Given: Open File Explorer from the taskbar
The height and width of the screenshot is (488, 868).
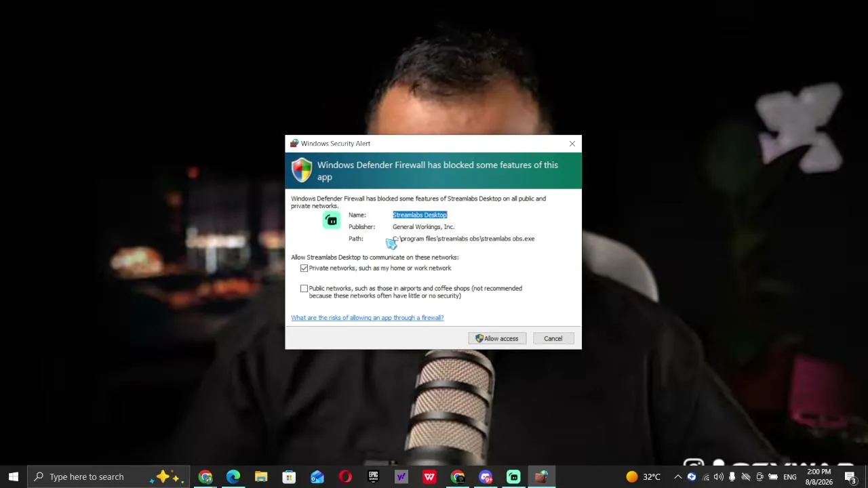Looking at the screenshot, I should (x=261, y=477).
